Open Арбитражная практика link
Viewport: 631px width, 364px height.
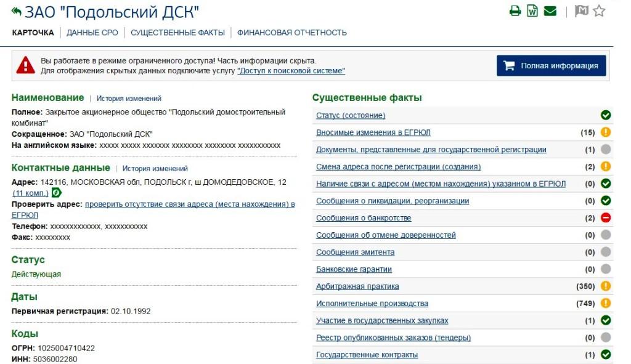coord(357,286)
